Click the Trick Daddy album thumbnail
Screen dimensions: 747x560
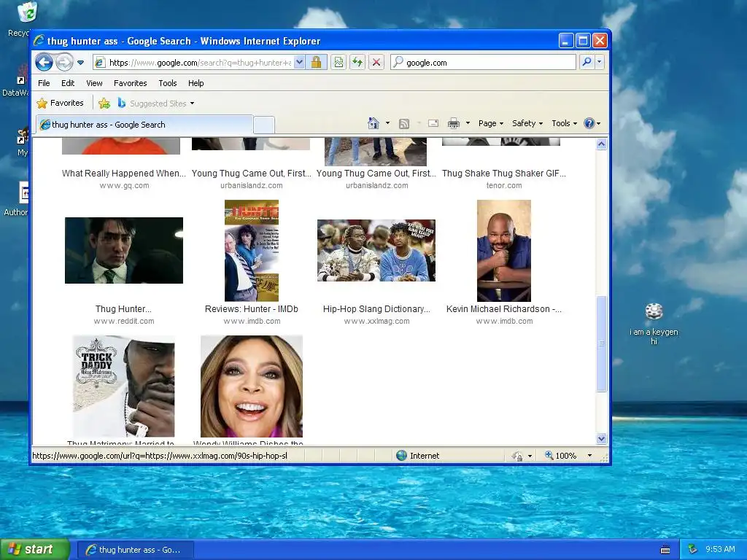[124, 386]
